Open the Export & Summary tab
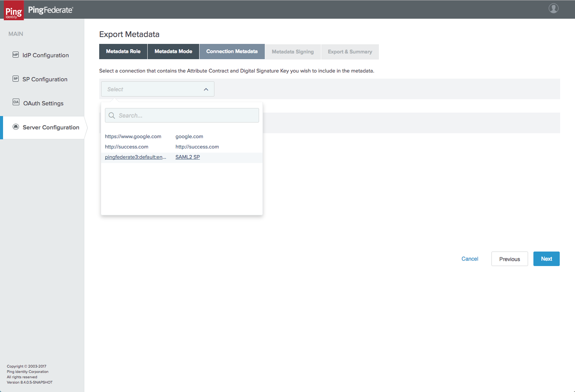The width and height of the screenshot is (575, 392). pyautogui.click(x=350, y=52)
